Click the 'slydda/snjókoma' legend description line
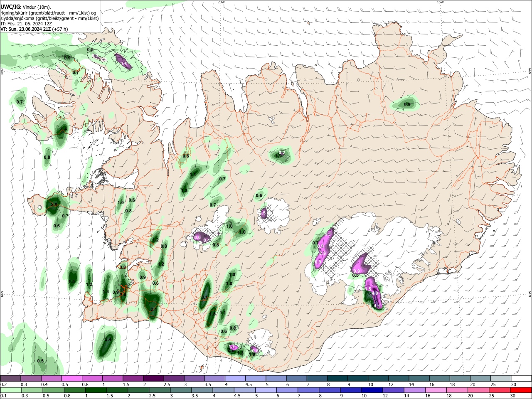This screenshot has height=399, width=532. coord(49,18)
